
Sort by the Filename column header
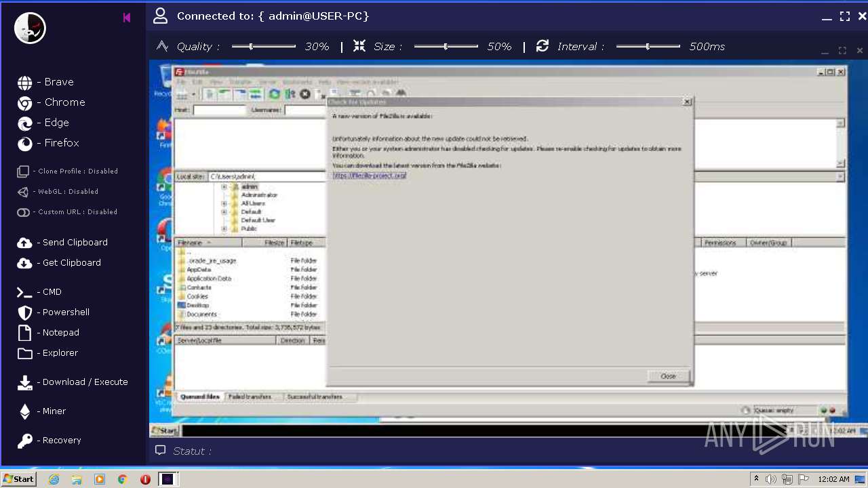click(x=208, y=243)
